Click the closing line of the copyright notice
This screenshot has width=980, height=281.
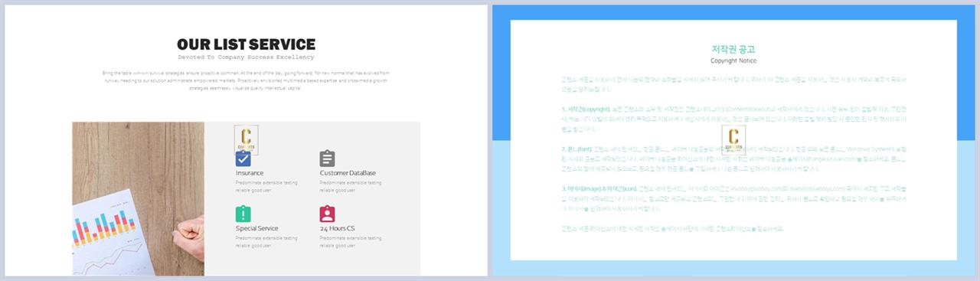(x=672, y=228)
